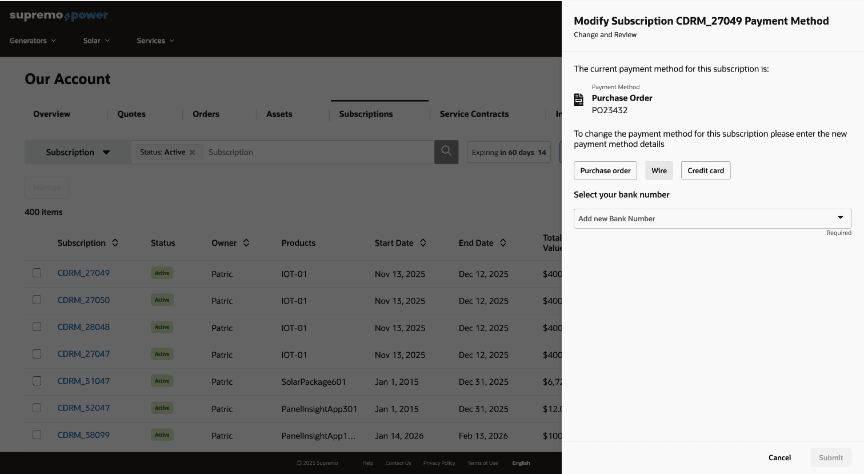Image resolution: width=864 pixels, height=474 pixels.
Task: Open the Generators menu
Action: point(33,41)
